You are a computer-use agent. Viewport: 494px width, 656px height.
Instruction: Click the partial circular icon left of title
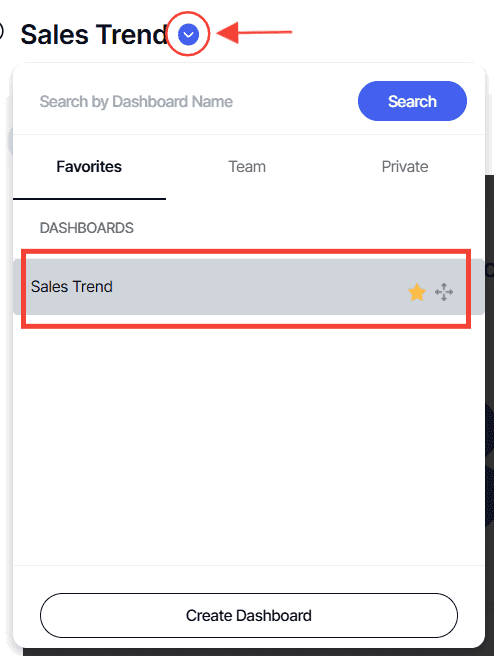(x=2, y=32)
